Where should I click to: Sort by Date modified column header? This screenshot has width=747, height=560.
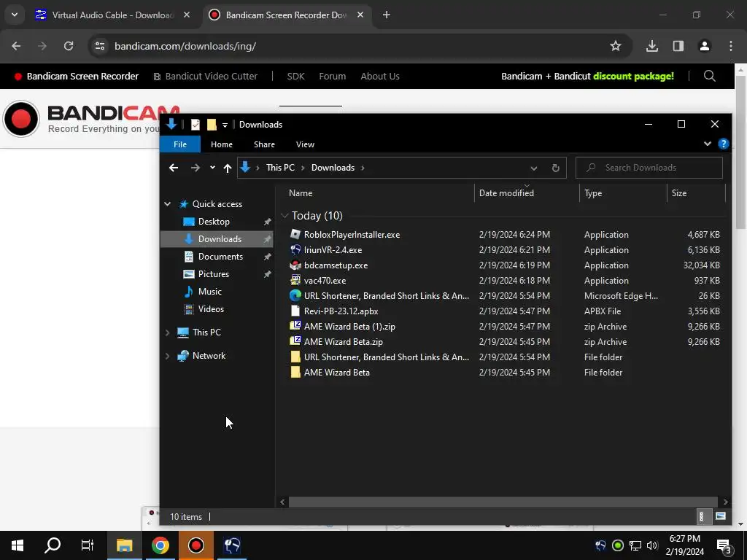(527, 192)
